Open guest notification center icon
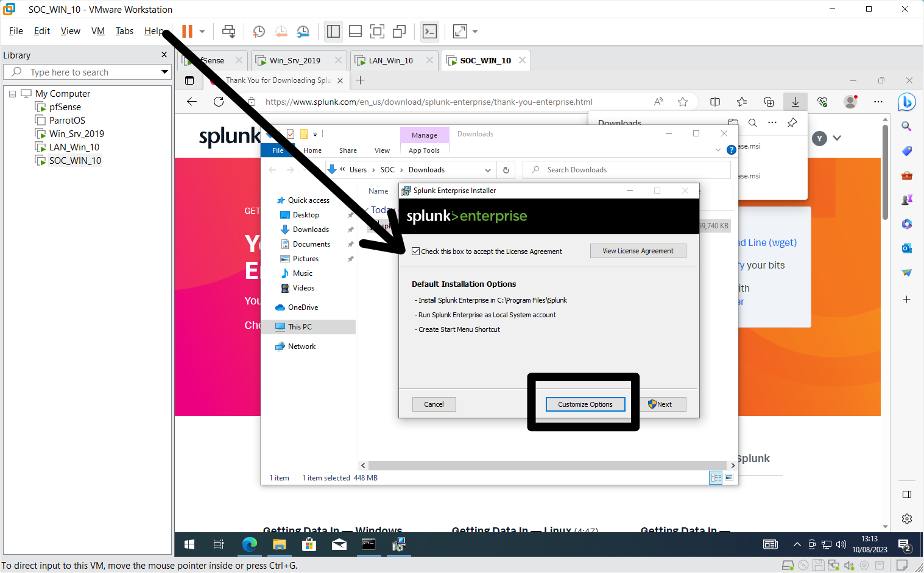 pos(905,544)
